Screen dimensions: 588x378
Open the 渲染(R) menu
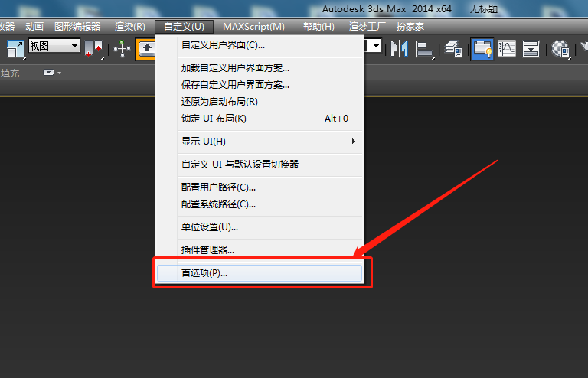click(129, 27)
